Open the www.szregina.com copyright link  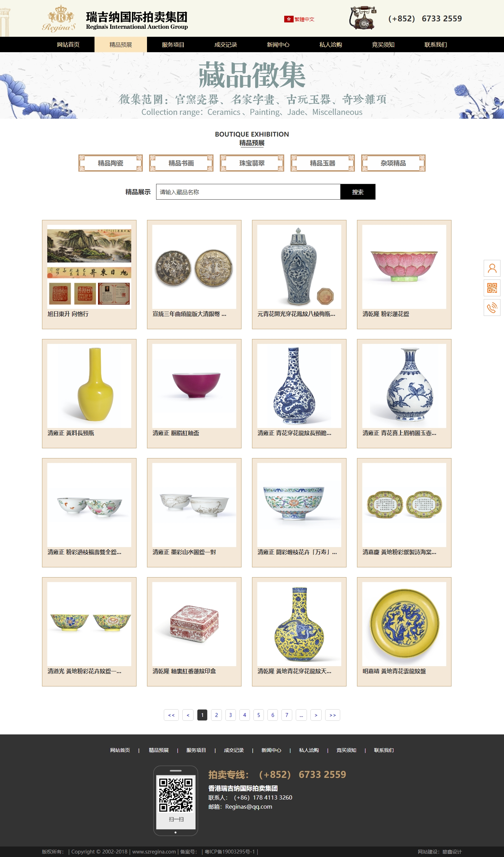[154, 852]
